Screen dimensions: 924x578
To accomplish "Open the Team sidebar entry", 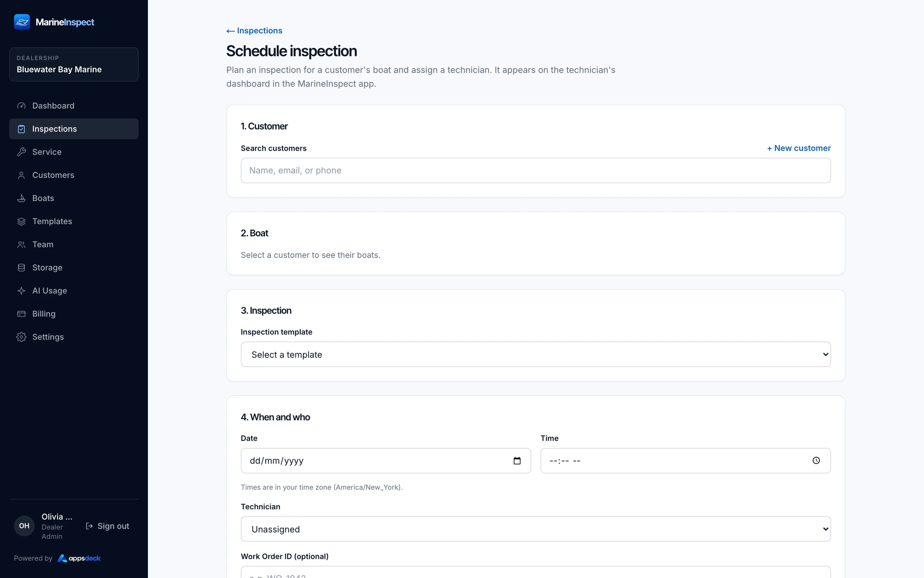I will (74, 245).
